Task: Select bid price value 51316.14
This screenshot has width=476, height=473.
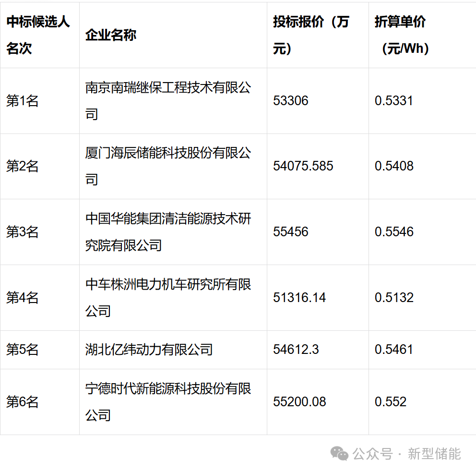Action: 299,298
